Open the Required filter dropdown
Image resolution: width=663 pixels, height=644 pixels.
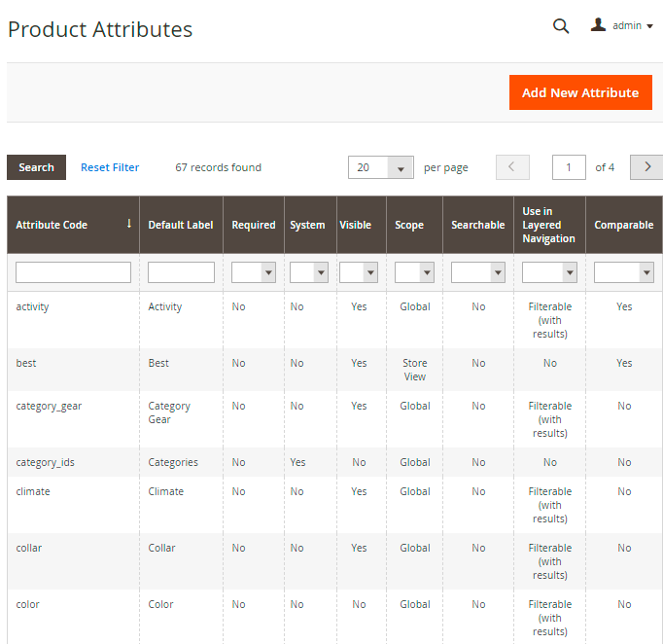tap(254, 273)
